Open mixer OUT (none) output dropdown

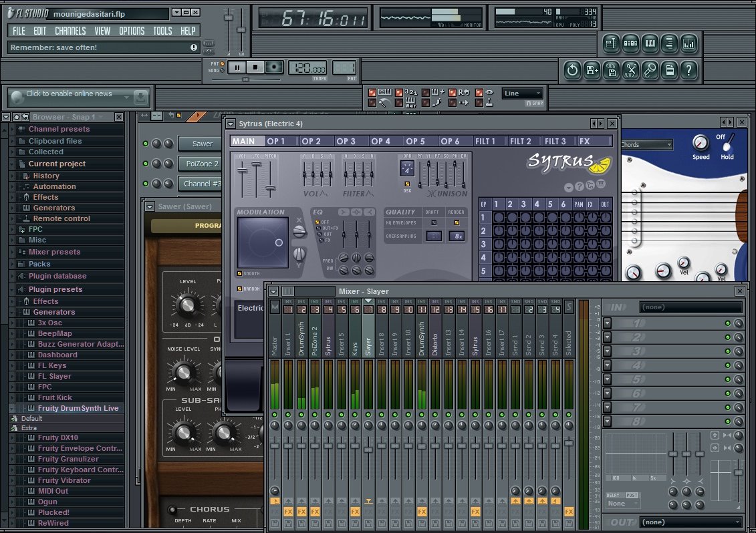(690, 522)
